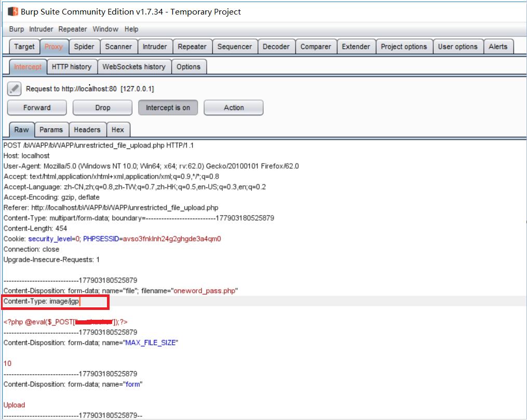
Task: Open the Intruder tool tab
Action: point(155,47)
